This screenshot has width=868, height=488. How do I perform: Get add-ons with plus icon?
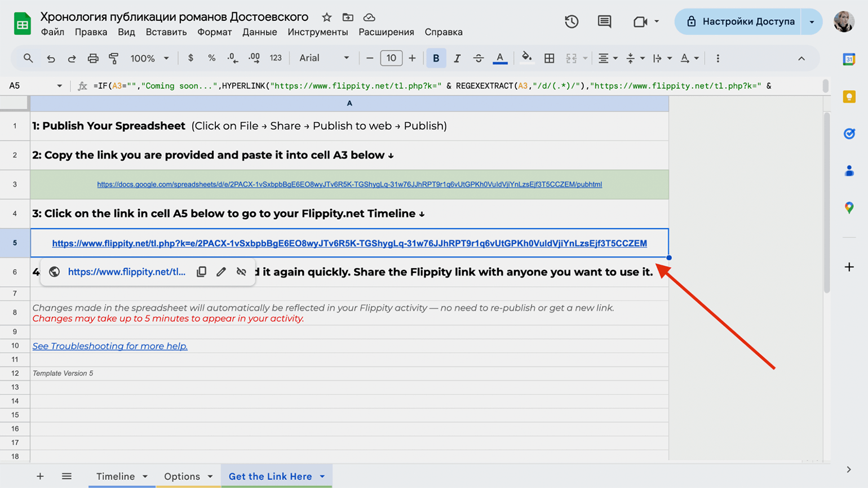coord(849,267)
